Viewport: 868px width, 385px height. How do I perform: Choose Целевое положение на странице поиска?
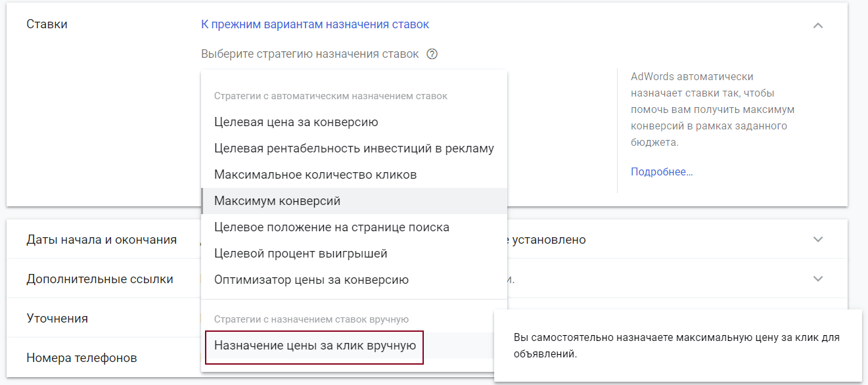click(x=328, y=227)
